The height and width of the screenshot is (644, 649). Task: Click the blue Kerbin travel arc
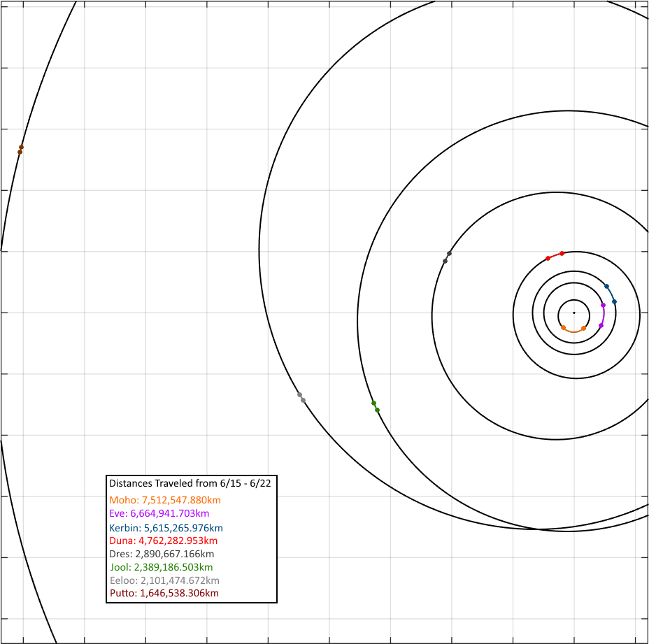click(611, 294)
